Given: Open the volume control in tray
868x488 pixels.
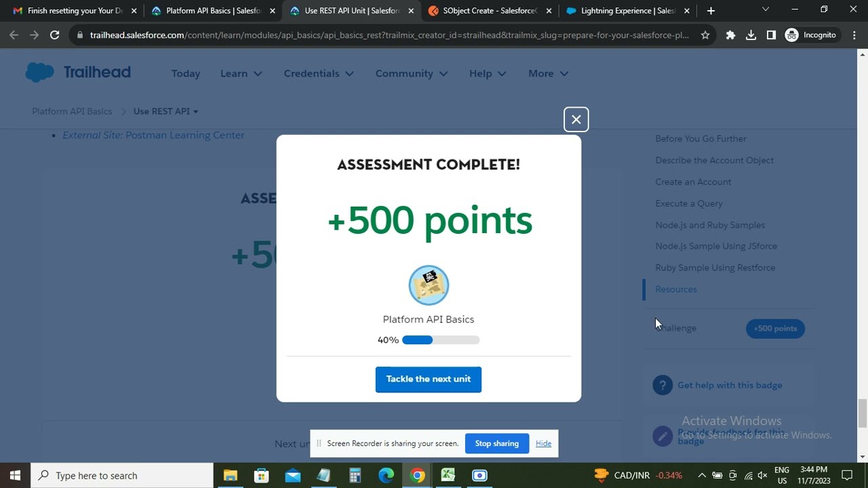Looking at the screenshot, I should coord(762,475).
